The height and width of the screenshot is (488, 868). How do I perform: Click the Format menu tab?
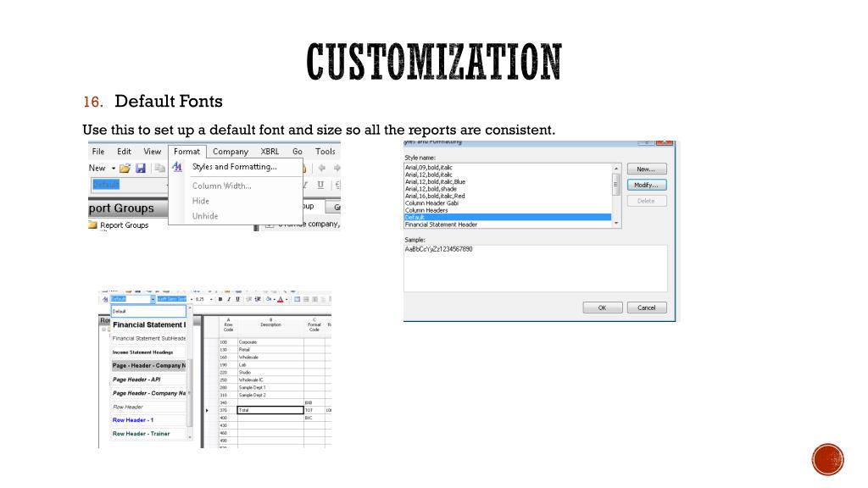click(x=186, y=151)
